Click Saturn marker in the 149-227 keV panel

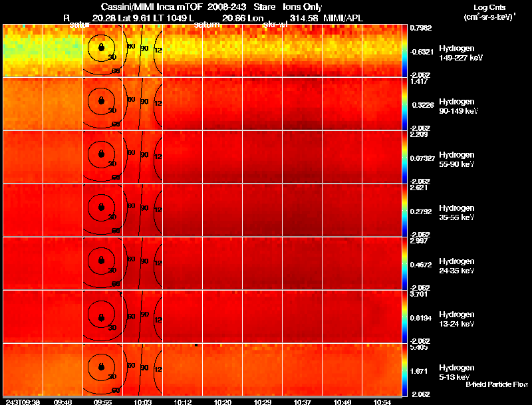click(101, 47)
